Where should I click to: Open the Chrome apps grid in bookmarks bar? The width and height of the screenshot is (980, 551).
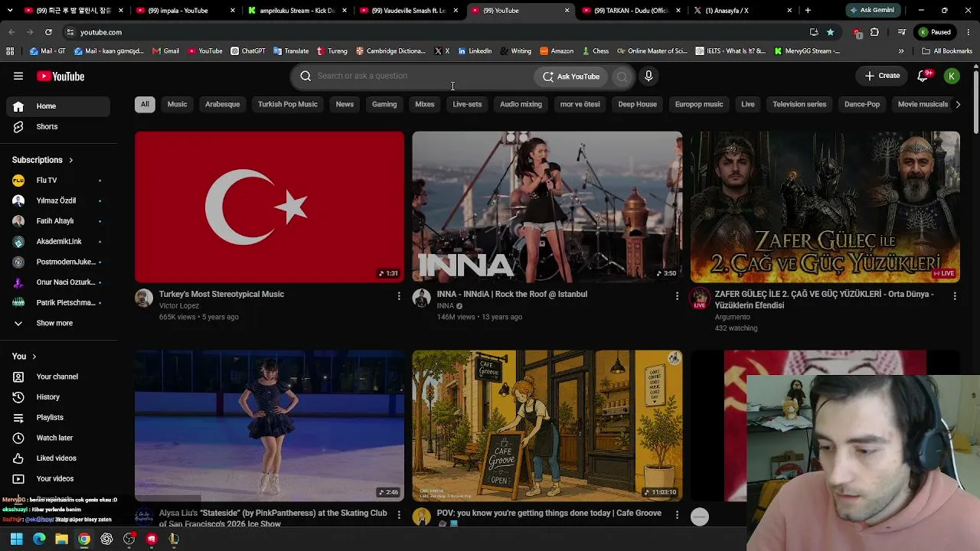tap(10, 51)
